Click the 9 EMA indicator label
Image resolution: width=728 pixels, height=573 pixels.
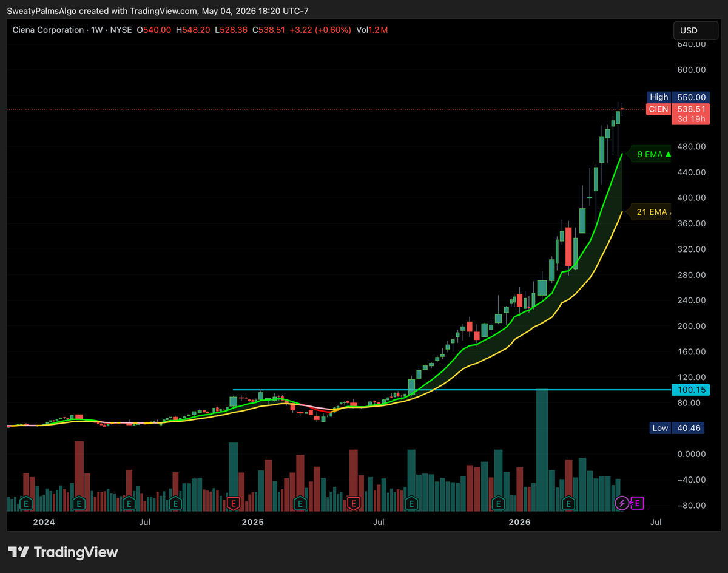(650, 154)
